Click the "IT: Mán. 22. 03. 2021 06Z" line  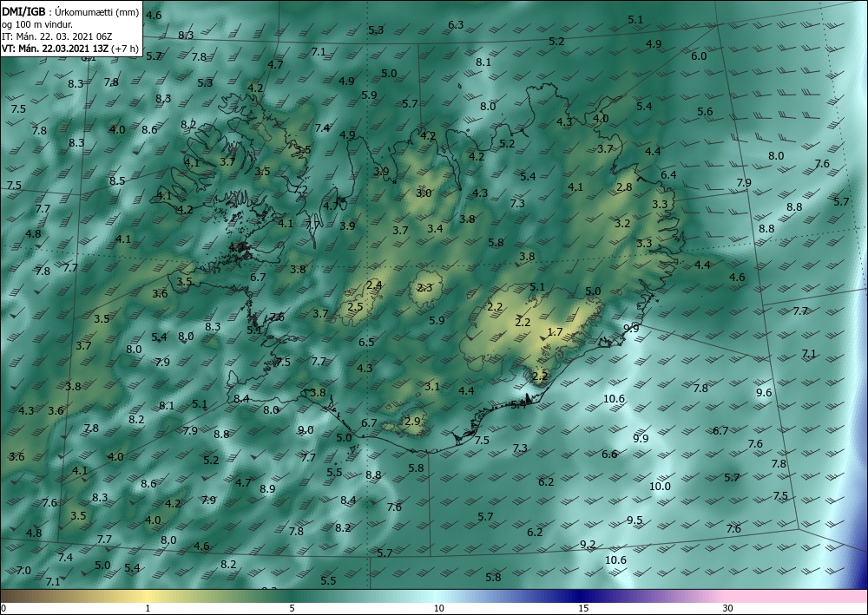pos(56,36)
